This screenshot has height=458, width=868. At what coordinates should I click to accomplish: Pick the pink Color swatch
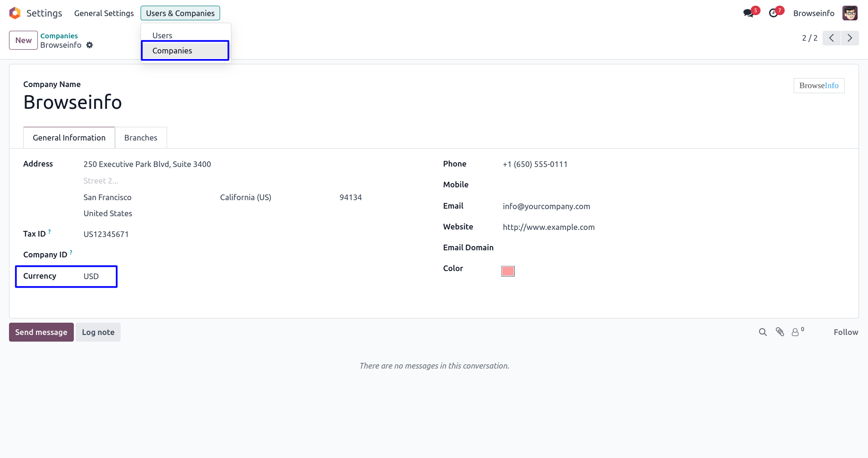pyautogui.click(x=508, y=271)
